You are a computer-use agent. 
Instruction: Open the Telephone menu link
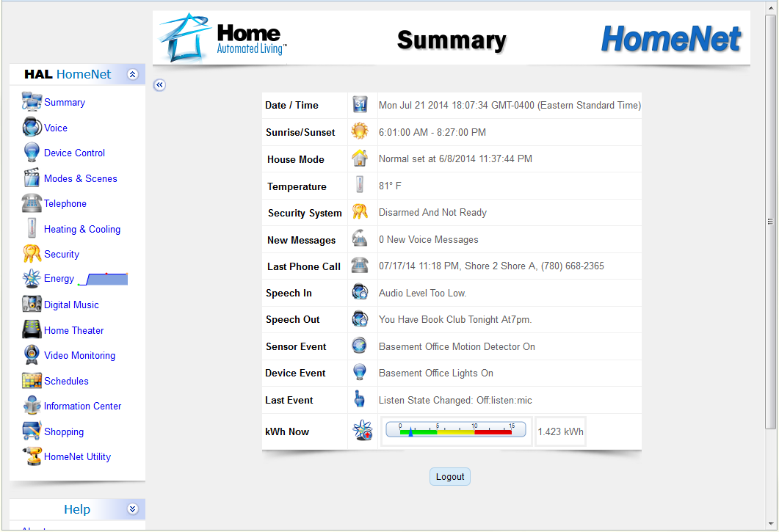pyautogui.click(x=65, y=204)
